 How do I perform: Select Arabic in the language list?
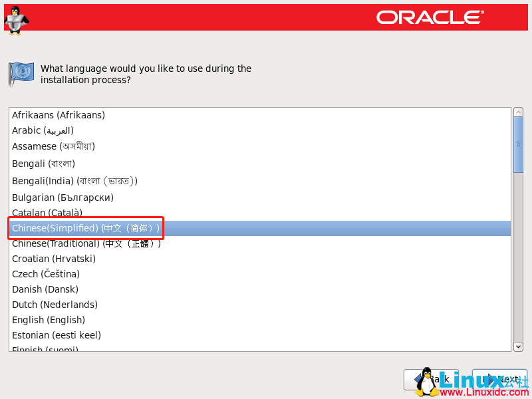[x=43, y=130]
